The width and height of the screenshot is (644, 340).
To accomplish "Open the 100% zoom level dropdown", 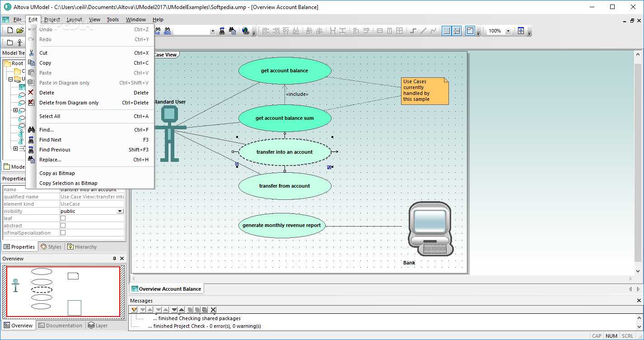I will pos(508,31).
